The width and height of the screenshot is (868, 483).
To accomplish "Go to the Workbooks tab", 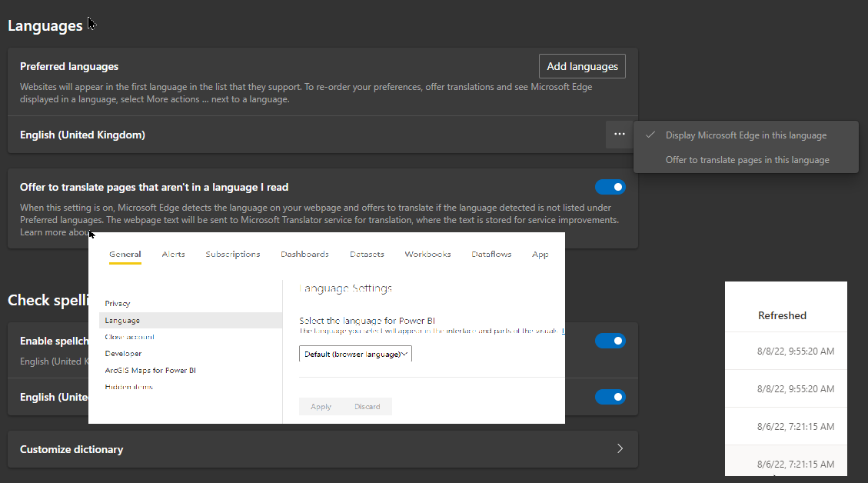I will [x=427, y=255].
